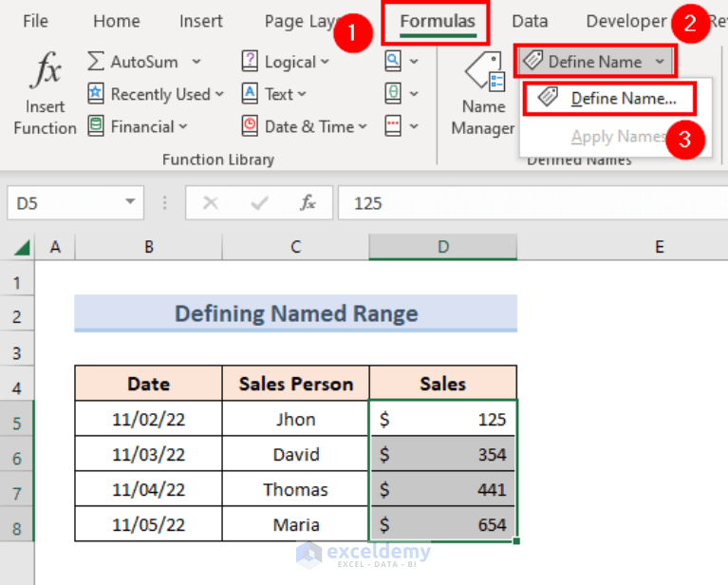Click the formula bar showing 125
This screenshot has height=585, width=728.
pos(533,203)
